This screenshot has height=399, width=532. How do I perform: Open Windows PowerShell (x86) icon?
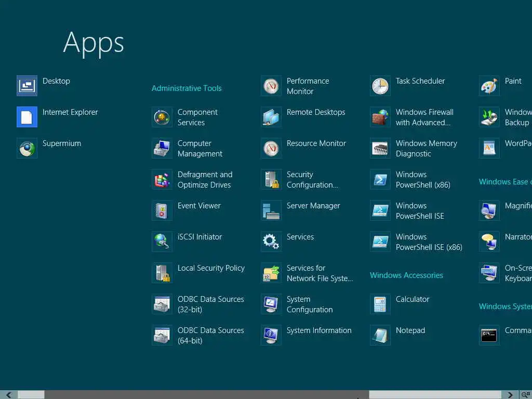380,179
